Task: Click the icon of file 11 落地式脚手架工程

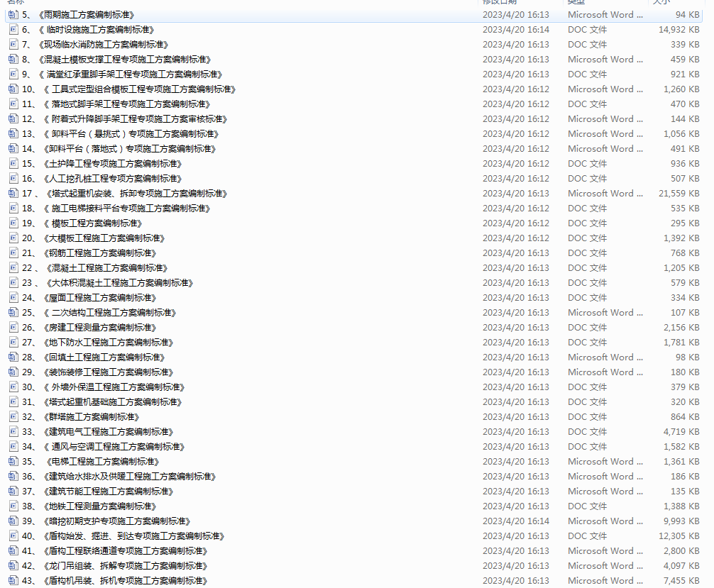Action: click(x=13, y=104)
